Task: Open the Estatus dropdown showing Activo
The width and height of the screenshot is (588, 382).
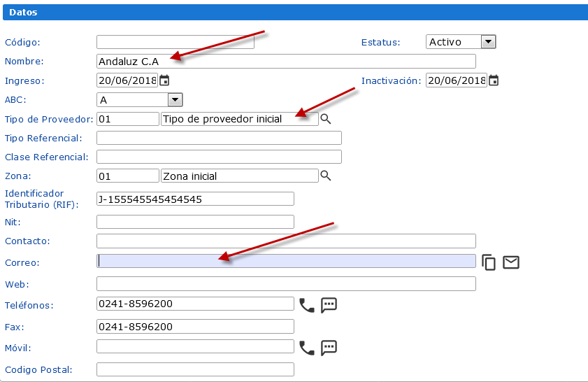Action: point(461,42)
